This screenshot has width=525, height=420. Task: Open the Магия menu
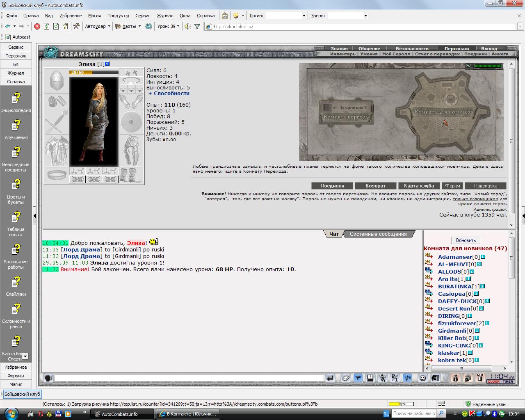tap(94, 16)
